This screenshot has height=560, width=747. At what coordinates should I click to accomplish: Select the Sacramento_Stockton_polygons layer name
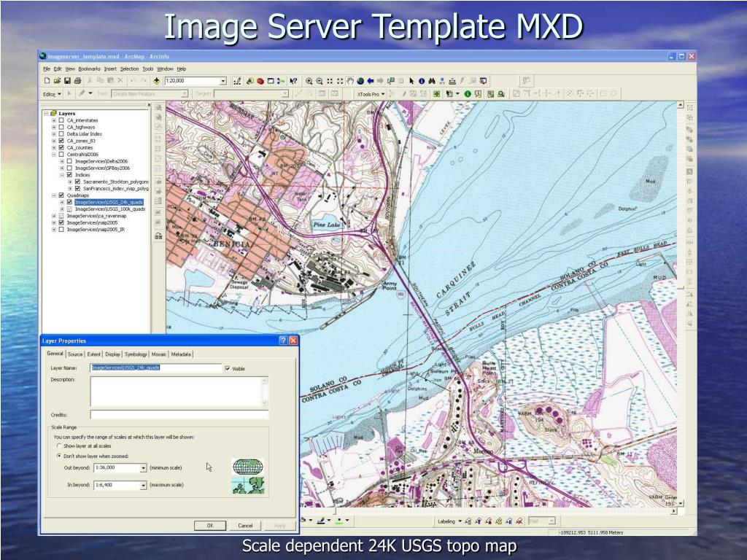click(116, 182)
